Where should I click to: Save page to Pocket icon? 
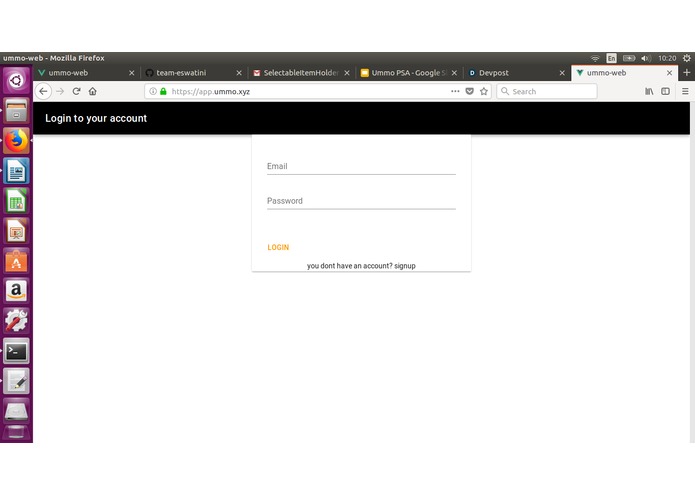pyautogui.click(x=469, y=91)
